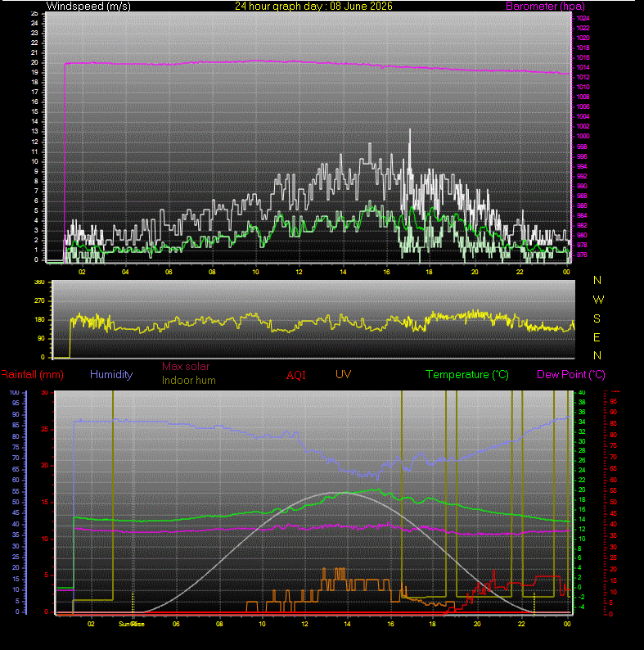This screenshot has width=644, height=650.
Task: Select barometer axis value "1024"
Action: [583, 18]
